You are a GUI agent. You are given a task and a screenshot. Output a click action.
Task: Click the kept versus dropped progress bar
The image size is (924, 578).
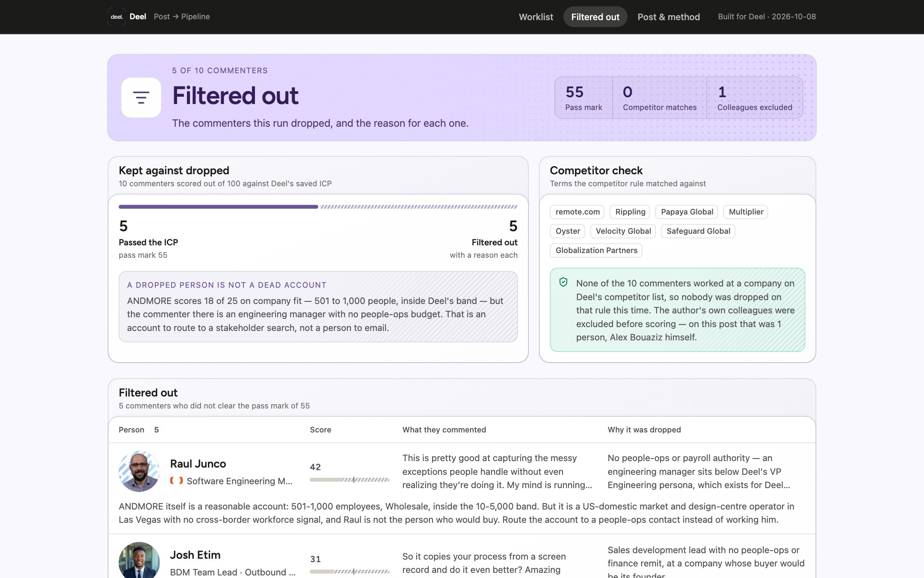(x=318, y=207)
